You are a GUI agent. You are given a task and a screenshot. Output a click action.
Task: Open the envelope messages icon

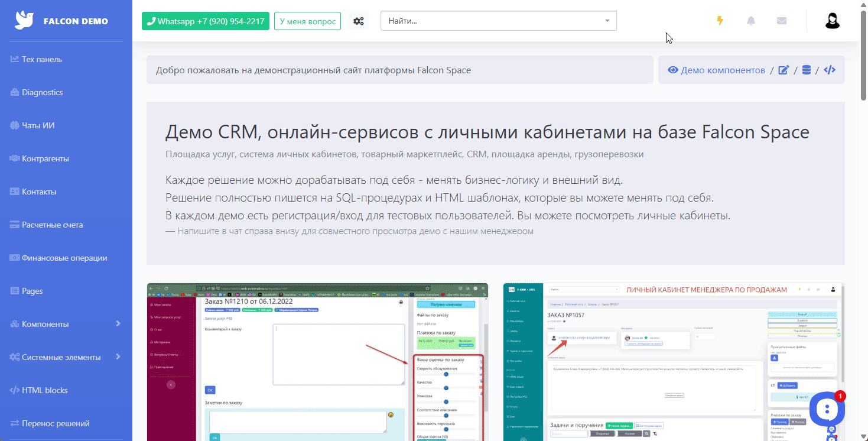pyautogui.click(x=782, y=21)
